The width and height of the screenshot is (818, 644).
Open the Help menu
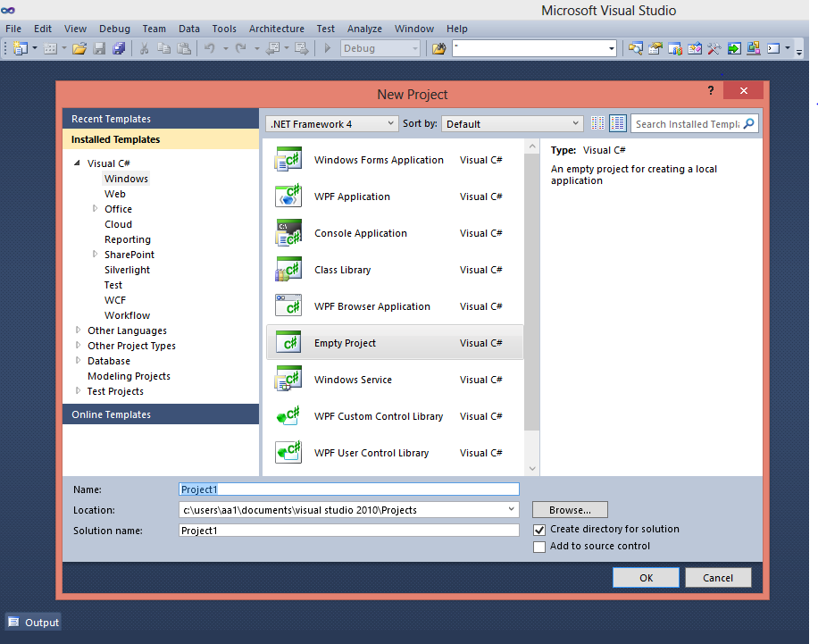click(x=456, y=29)
